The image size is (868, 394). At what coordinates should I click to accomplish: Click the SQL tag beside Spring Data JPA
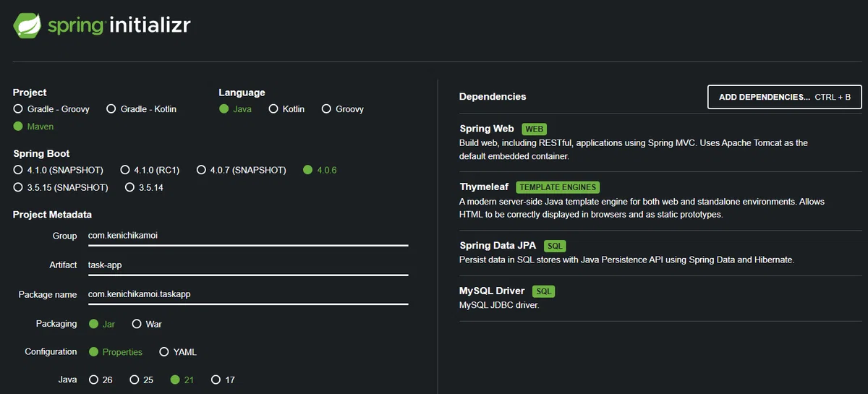(555, 246)
